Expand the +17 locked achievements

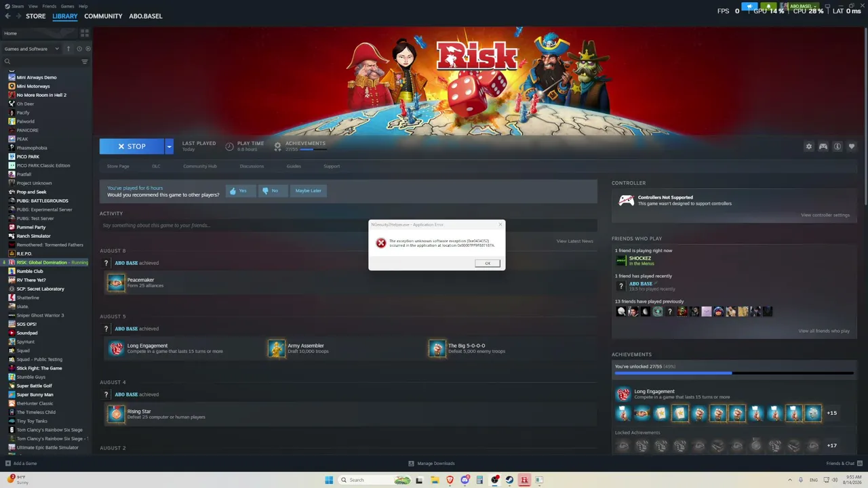point(831,445)
